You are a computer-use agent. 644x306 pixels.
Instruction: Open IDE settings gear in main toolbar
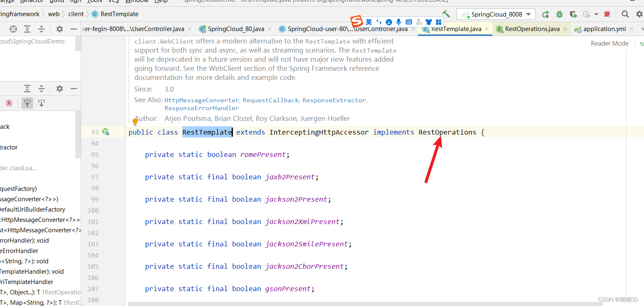click(639, 14)
